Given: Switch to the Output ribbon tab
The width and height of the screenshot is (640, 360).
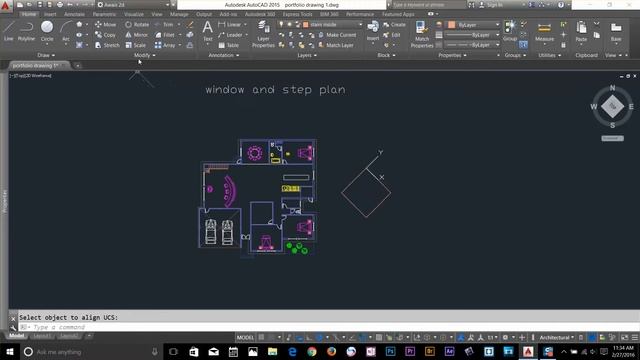Looking at the screenshot, I should pyautogui.click(x=204, y=14).
